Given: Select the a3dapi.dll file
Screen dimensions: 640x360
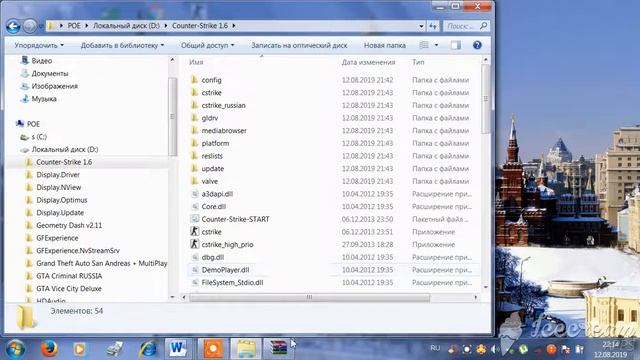Looking at the screenshot, I should (x=217, y=194).
